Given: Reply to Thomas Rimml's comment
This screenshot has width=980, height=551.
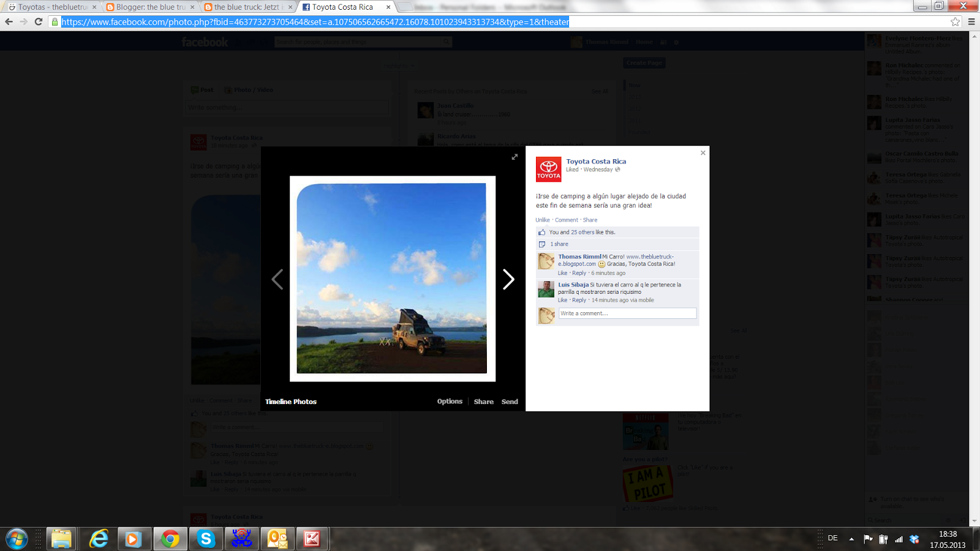Looking at the screenshot, I should click(x=579, y=273).
